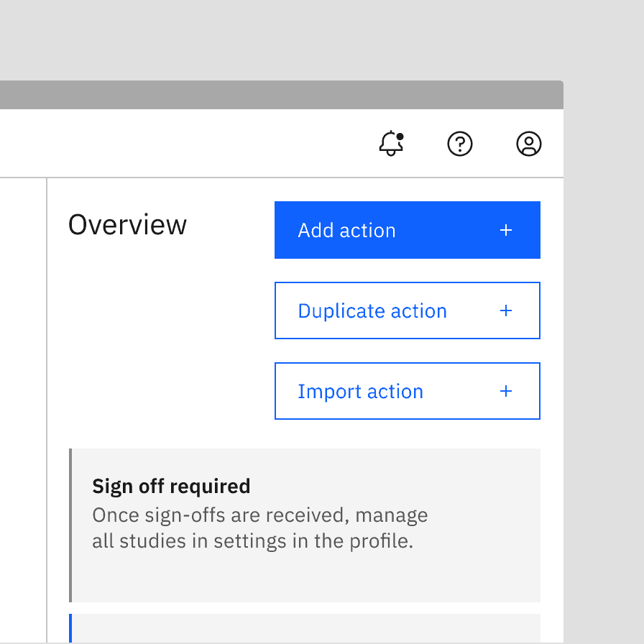Click the top gray title bar region
Image resolution: width=644 pixels, height=644 pixels.
(282, 92)
